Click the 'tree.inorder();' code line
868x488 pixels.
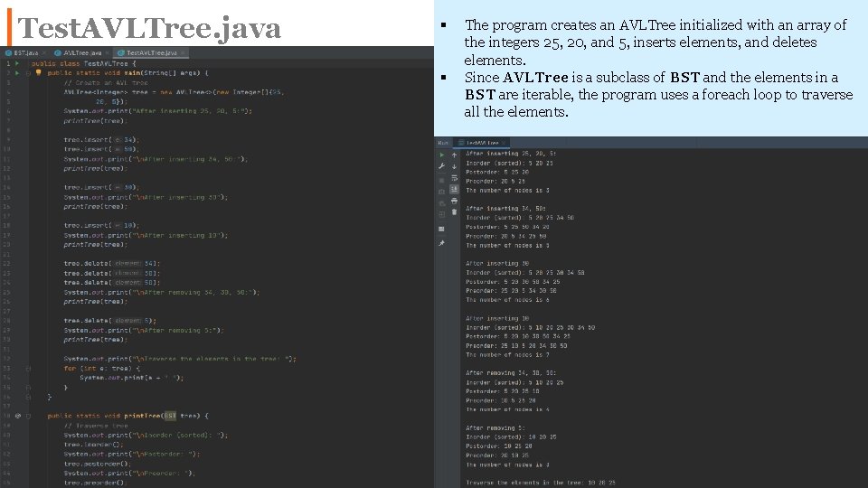[93, 445]
